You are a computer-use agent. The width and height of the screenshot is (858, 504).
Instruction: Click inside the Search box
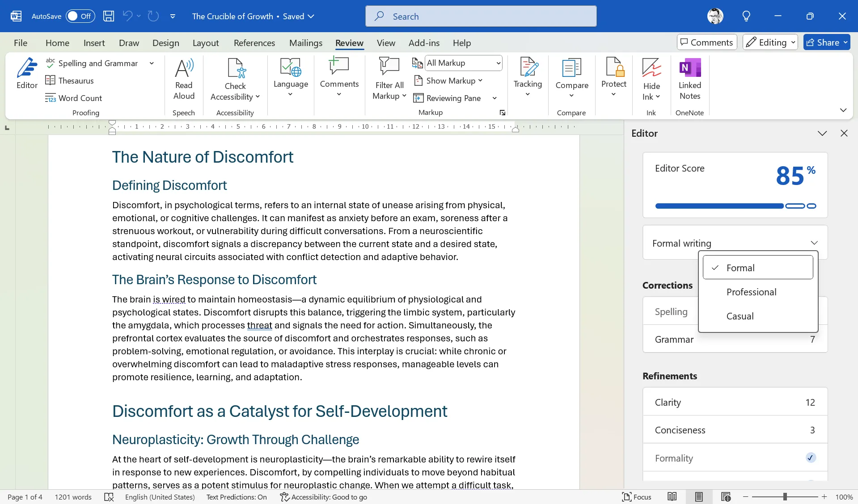(481, 16)
